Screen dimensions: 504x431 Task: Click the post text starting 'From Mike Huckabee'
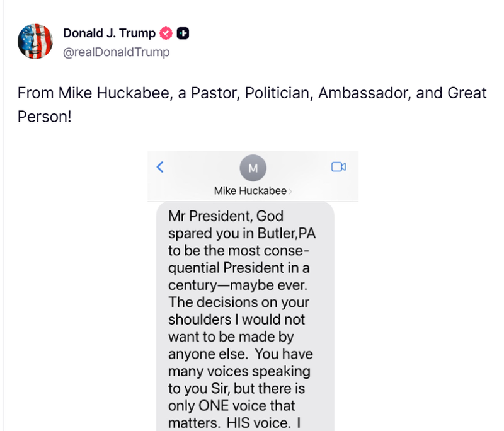pos(252,93)
